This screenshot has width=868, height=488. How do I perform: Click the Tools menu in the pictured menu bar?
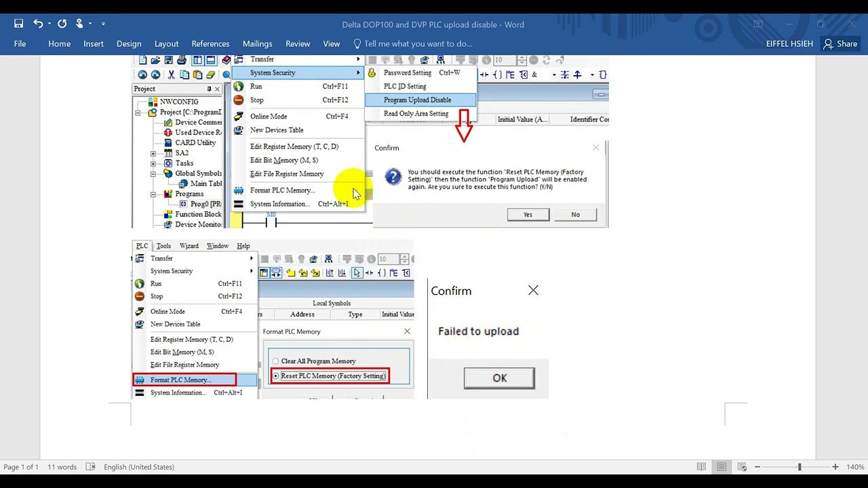(163, 246)
